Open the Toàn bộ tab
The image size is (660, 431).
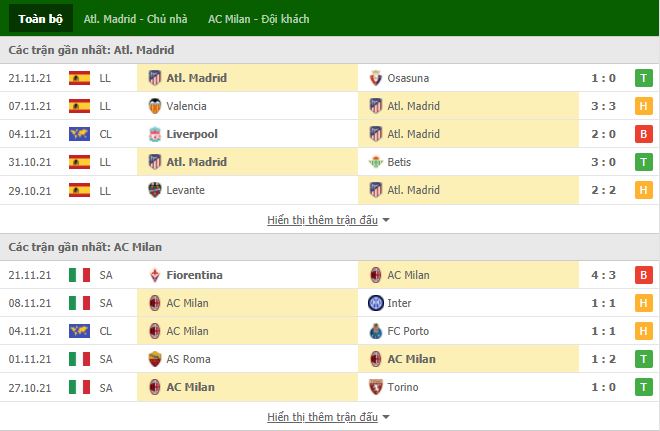[x=41, y=19]
